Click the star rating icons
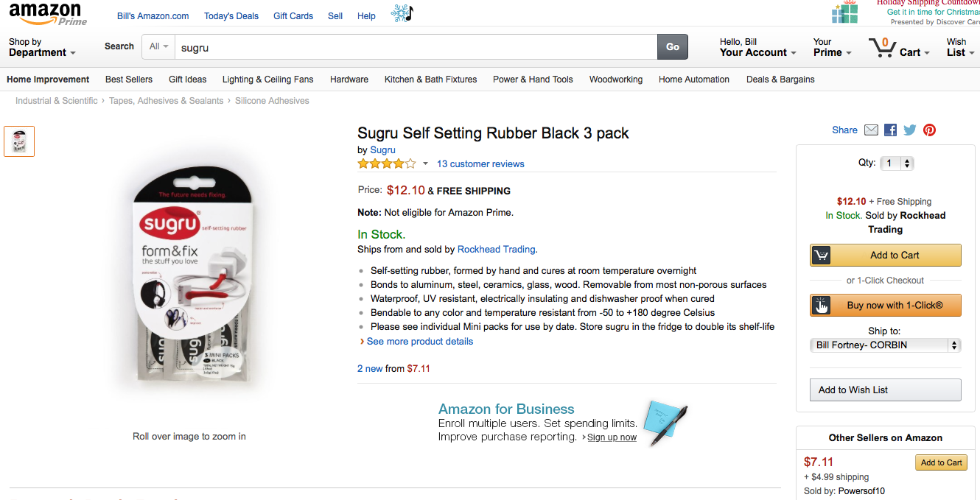The width and height of the screenshot is (980, 500). 387,163
